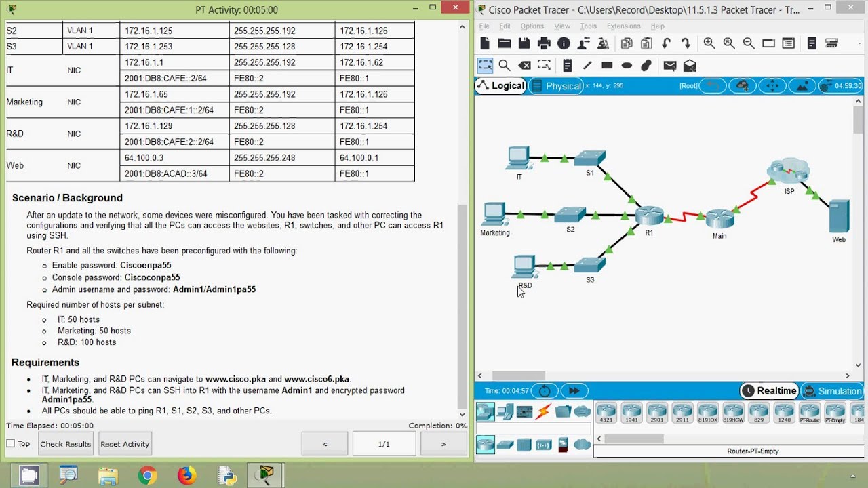The height and width of the screenshot is (488, 868).
Task: Choose the Add Complex PDU open-envelope icon
Action: click(x=690, y=66)
